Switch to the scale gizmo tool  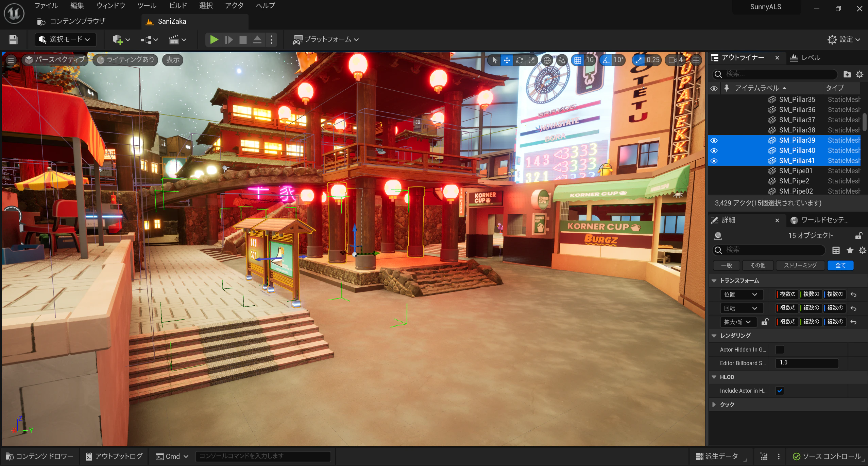[531, 60]
